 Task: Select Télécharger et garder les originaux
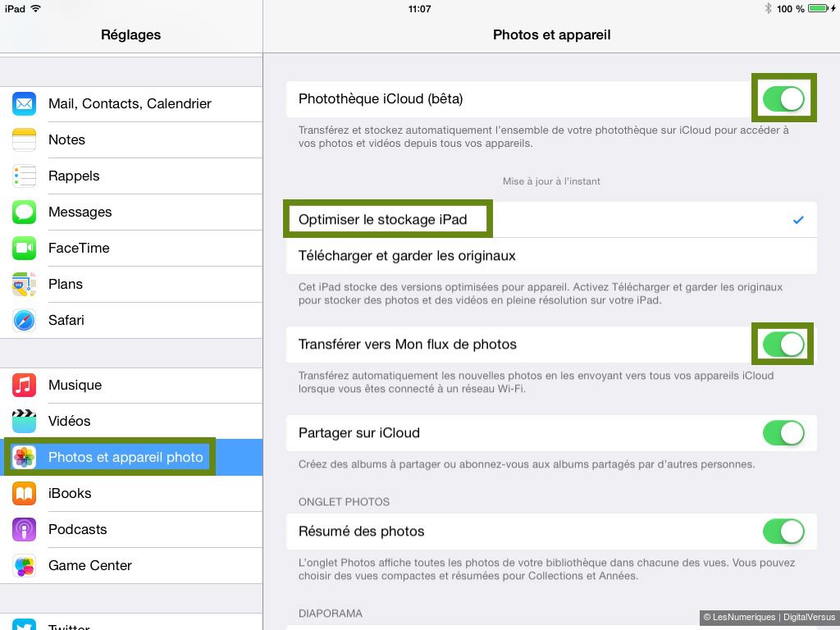pyautogui.click(x=552, y=256)
